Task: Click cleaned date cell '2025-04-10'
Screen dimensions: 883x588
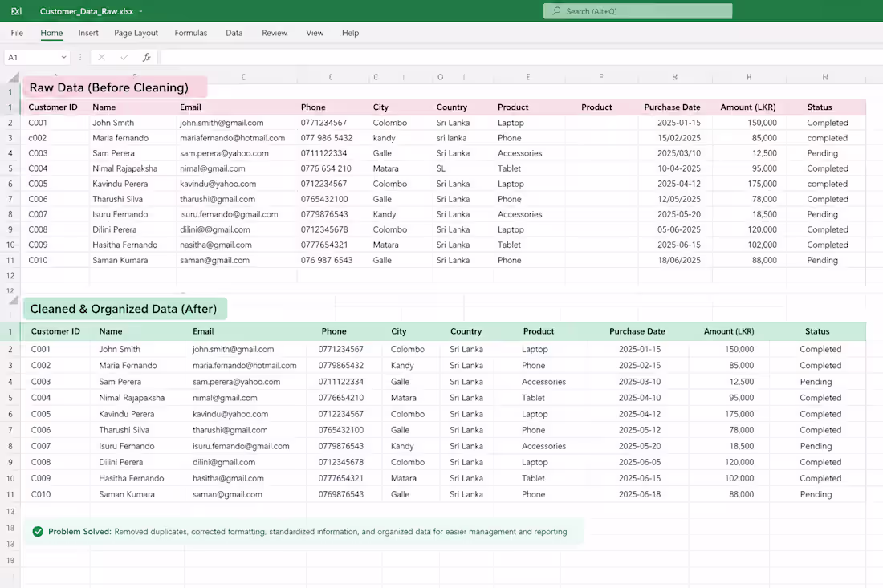Action: [x=640, y=398]
